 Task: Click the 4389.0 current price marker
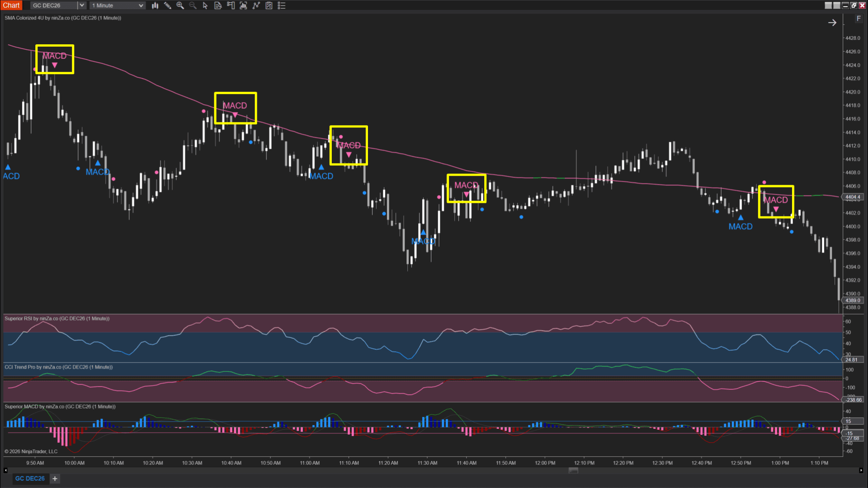pos(853,300)
